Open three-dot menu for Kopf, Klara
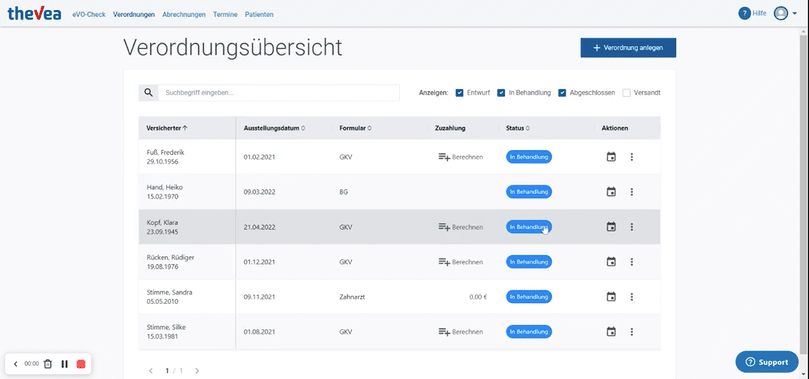 pos(632,227)
